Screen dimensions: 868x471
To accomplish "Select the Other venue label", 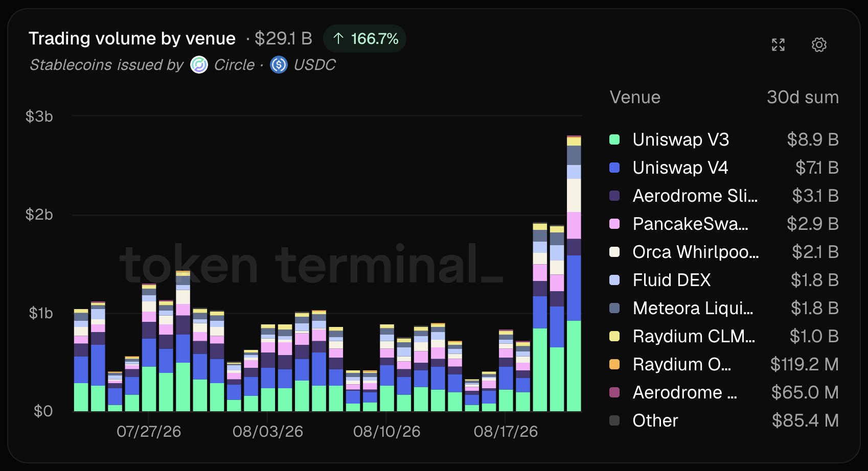I will (655, 420).
